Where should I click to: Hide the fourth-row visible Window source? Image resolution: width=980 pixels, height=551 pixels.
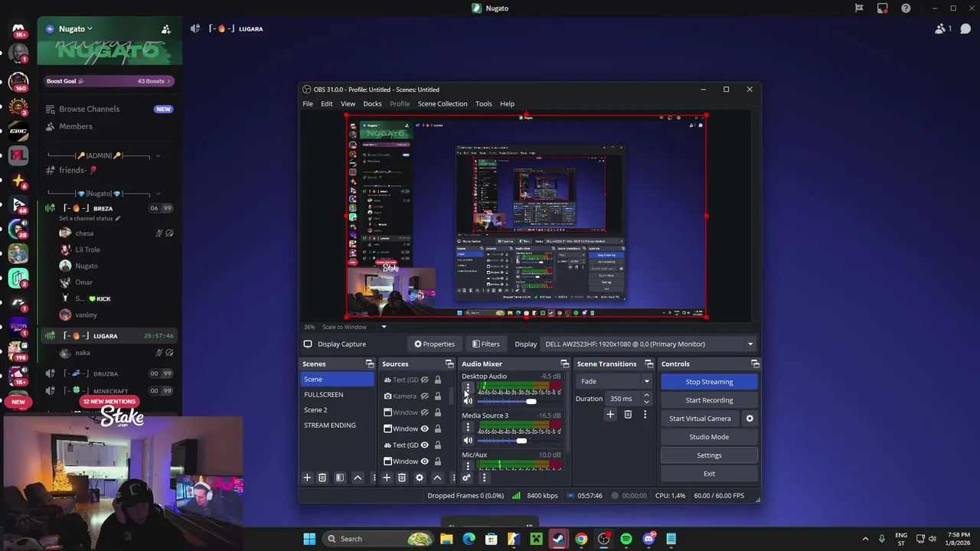424,429
